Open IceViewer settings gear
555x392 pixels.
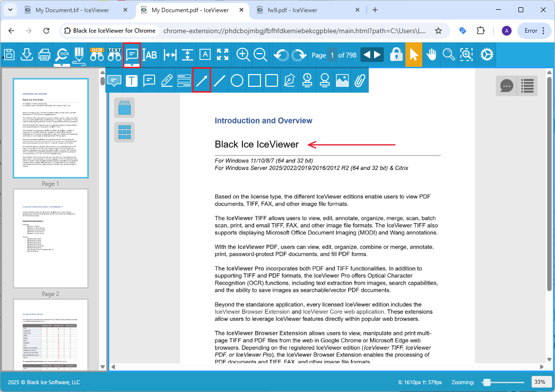click(487, 55)
